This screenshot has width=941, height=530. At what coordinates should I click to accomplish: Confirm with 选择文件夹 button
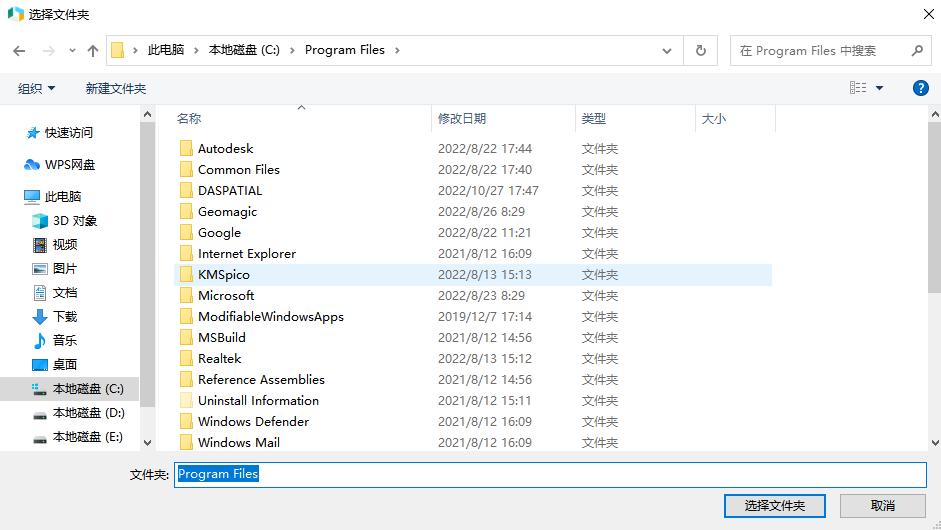coord(774,505)
